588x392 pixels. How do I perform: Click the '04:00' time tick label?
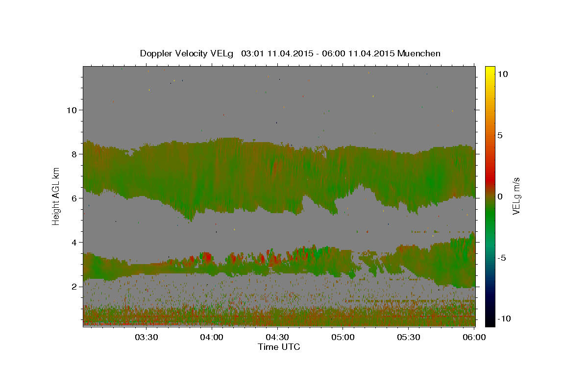point(212,337)
